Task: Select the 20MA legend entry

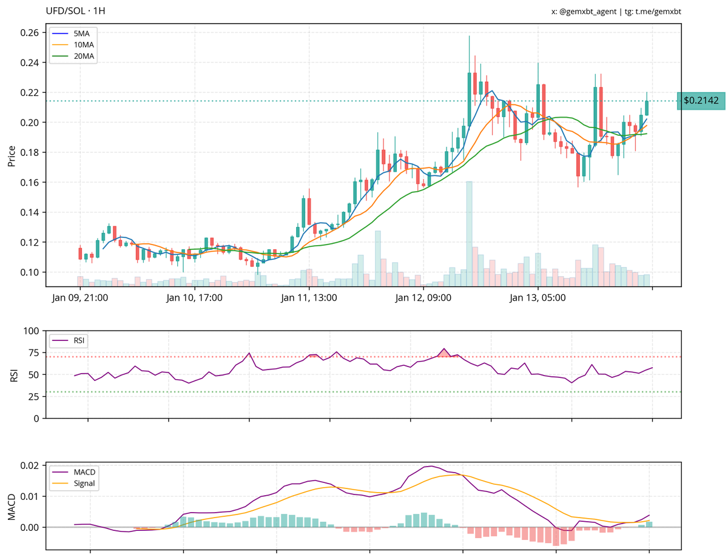Action: tap(74, 56)
